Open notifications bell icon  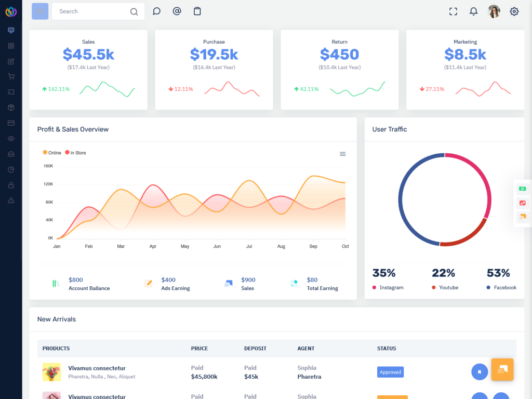473,11
